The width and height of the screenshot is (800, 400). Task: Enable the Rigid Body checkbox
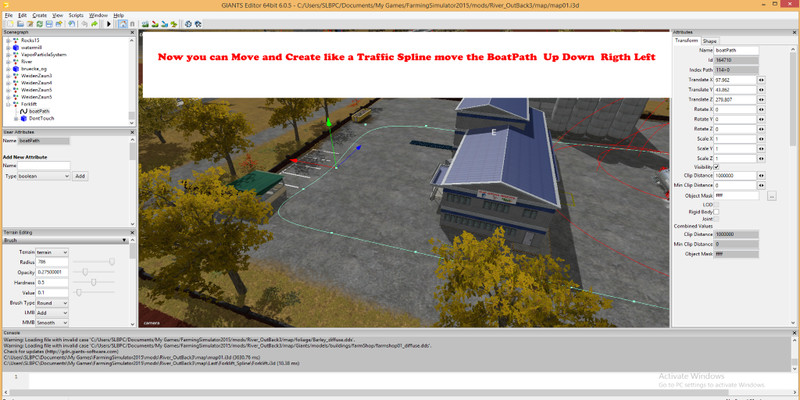click(x=717, y=212)
